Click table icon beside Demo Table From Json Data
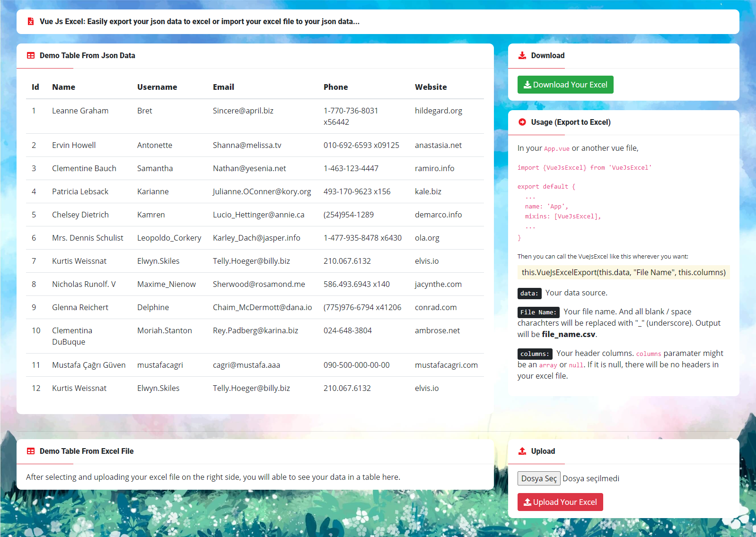The height and width of the screenshot is (537, 756). [31, 56]
